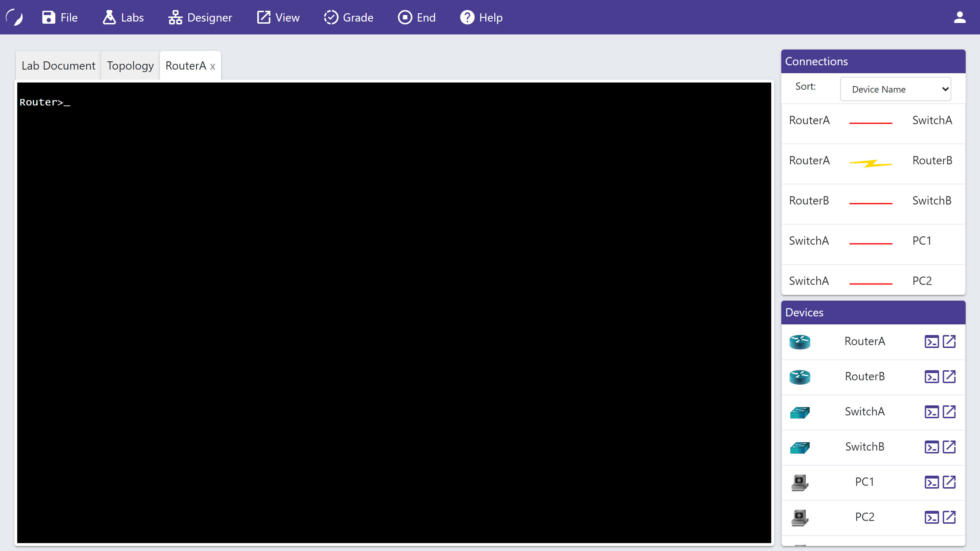Select the RouterA to RouterB serial connection
980x551 pixels.
point(871,163)
